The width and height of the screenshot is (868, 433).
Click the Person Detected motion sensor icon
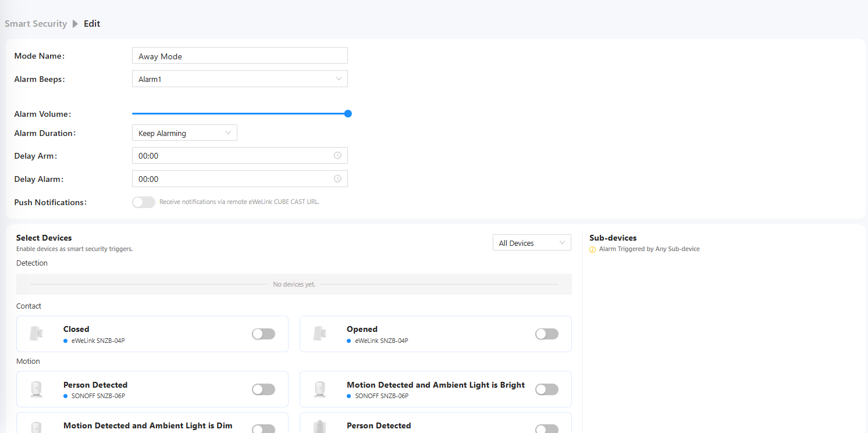[36, 389]
